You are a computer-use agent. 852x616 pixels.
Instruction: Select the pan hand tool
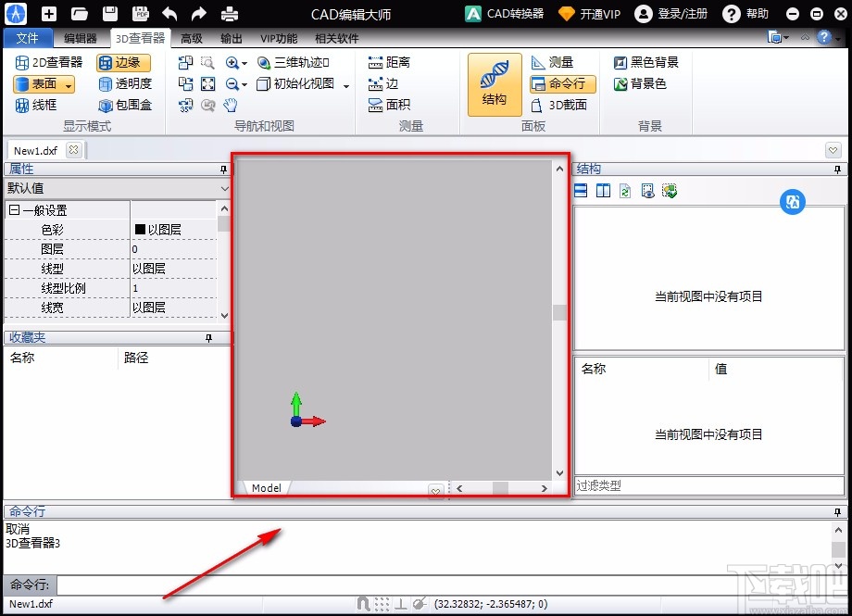click(x=230, y=104)
